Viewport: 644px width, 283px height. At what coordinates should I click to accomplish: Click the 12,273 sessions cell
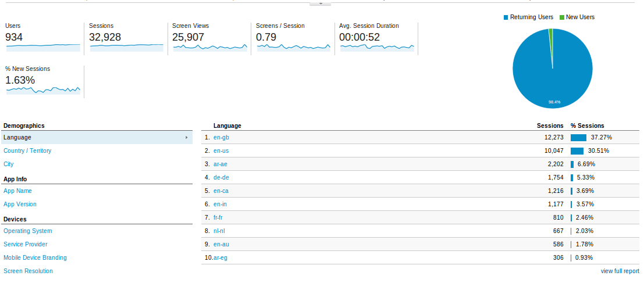click(x=554, y=137)
